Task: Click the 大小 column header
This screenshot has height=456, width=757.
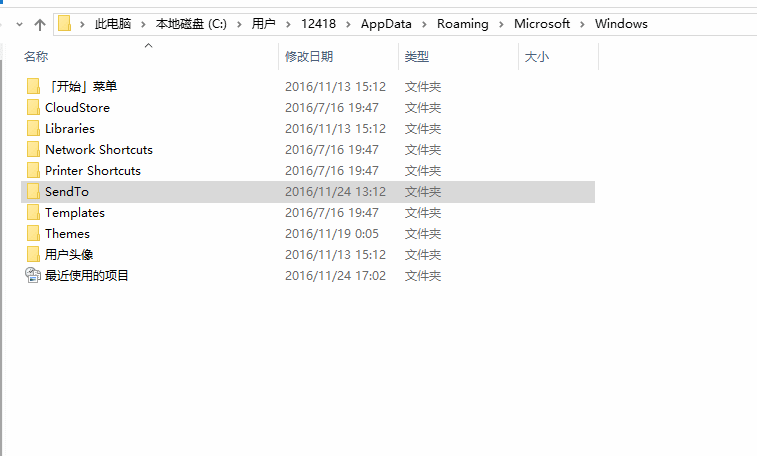Action: [x=536, y=58]
